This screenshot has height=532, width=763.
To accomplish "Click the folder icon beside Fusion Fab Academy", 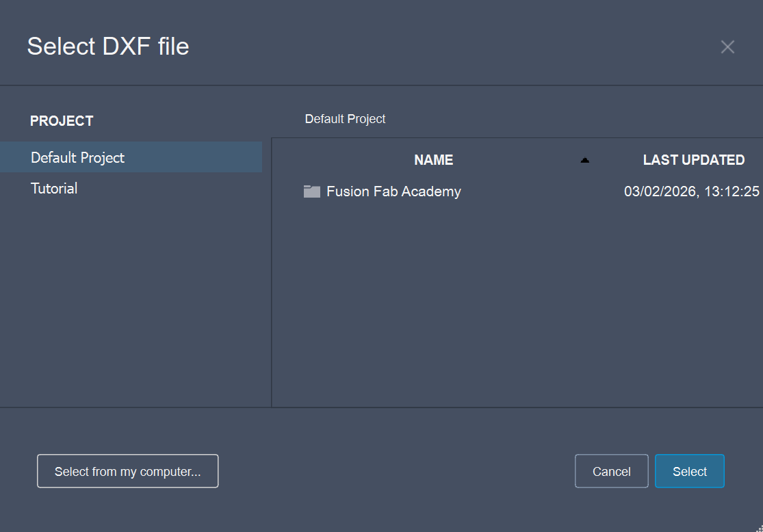I will click(311, 191).
